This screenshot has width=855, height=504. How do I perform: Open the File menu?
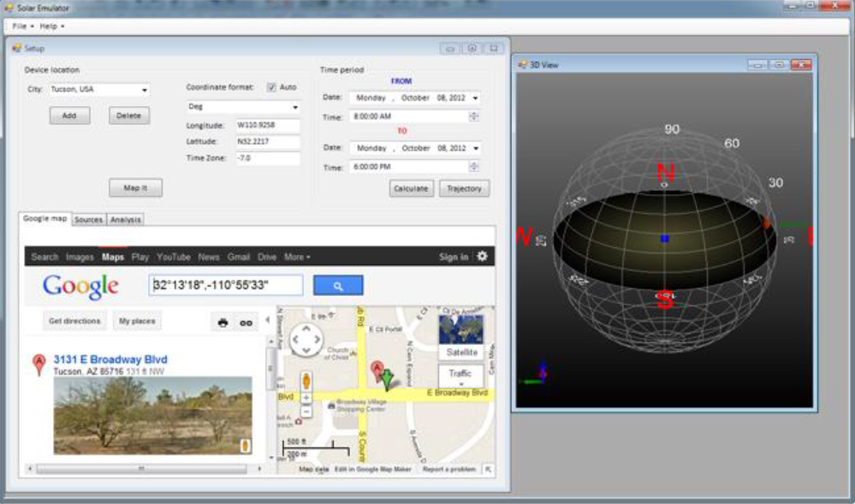point(22,26)
